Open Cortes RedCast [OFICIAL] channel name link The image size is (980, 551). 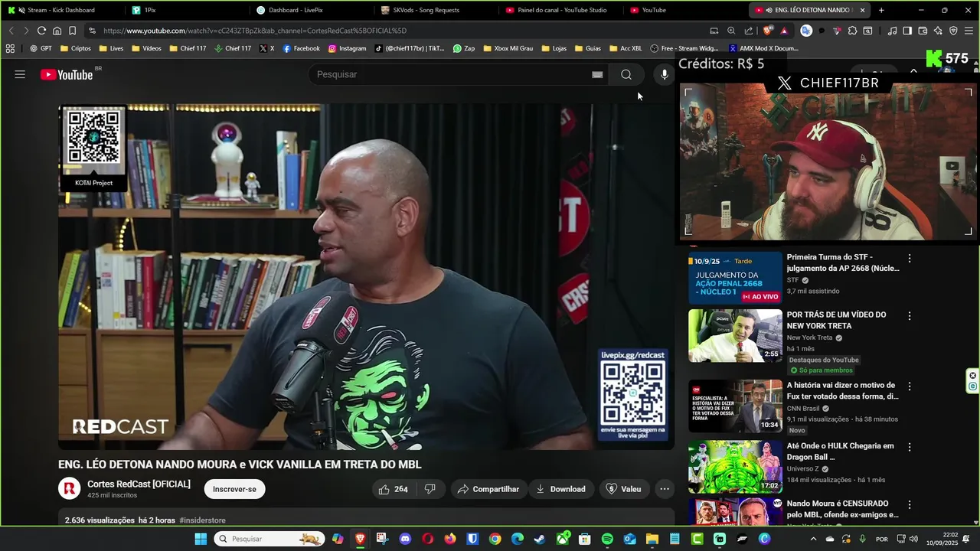[139, 484]
